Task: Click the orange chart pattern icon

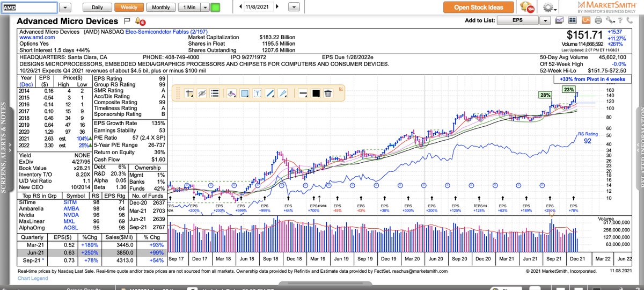Action: [586, 21]
